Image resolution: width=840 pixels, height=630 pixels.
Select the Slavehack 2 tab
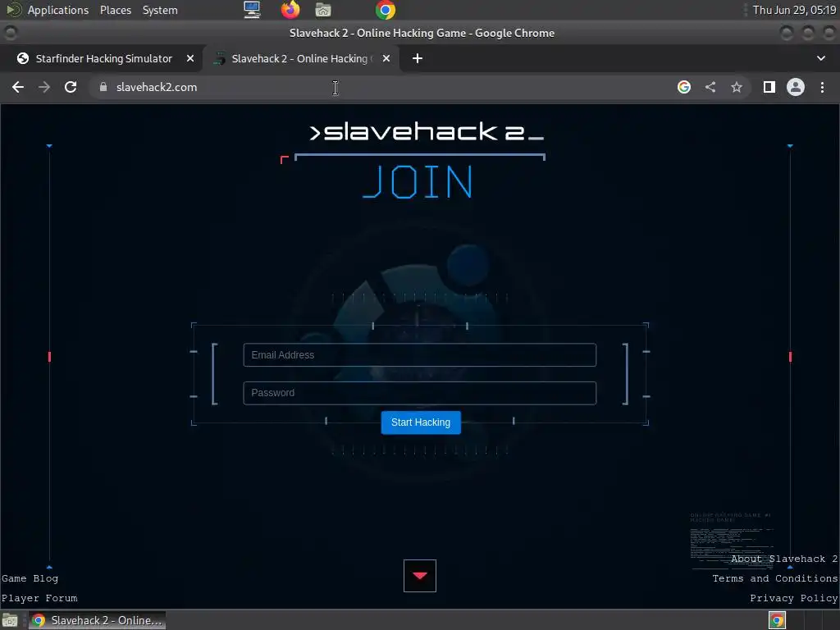pyautogui.click(x=301, y=58)
